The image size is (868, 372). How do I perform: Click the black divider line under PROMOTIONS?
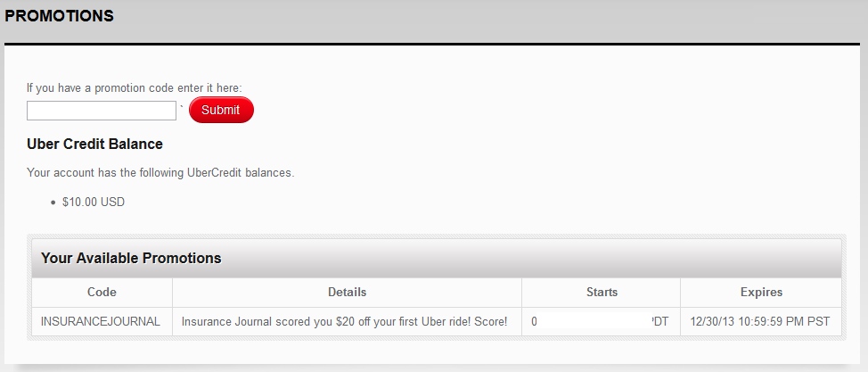434,44
